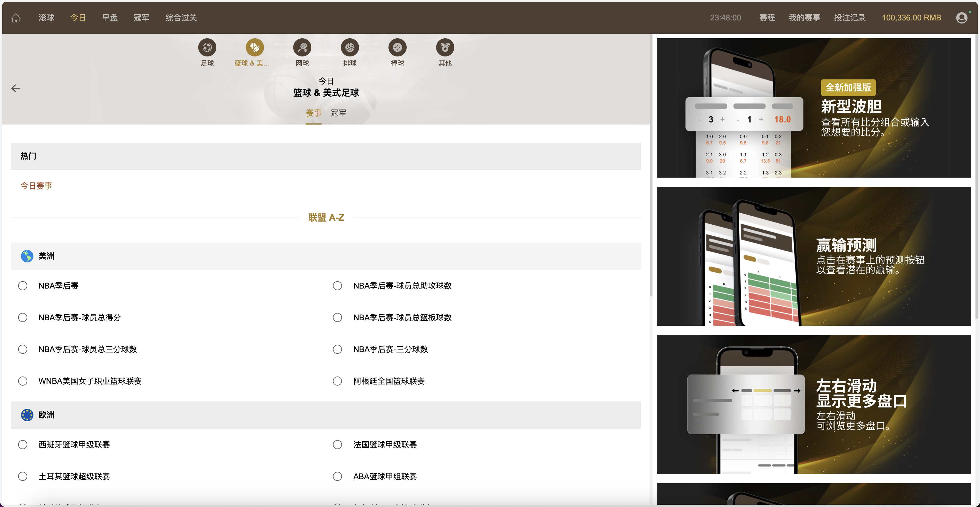This screenshot has width=980, height=507.
Task: Select the 足球 (soccer) sport icon
Action: click(x=207, y=48)
